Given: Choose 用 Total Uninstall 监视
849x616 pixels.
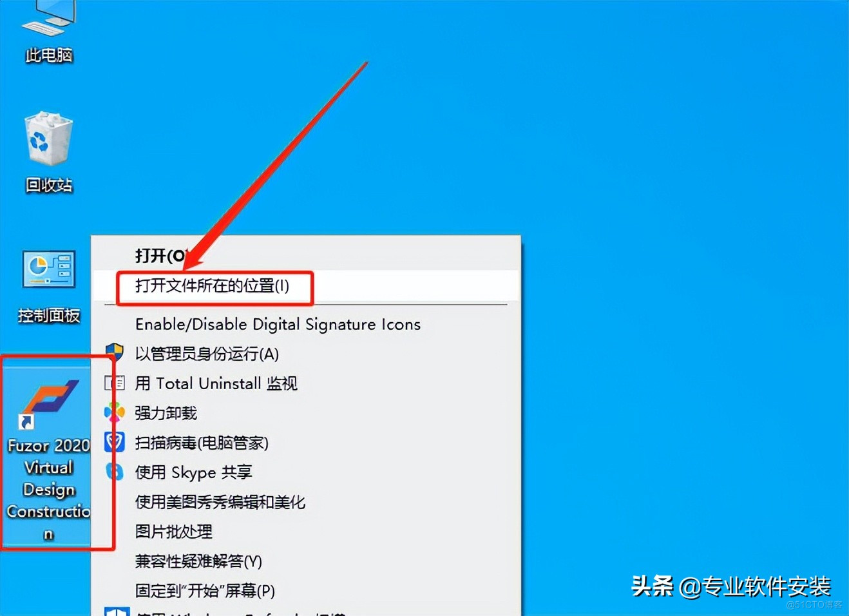Looking at the screenshot, I should (306, 383).
